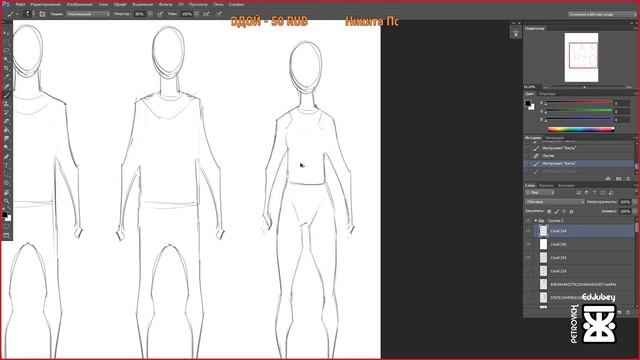This screenshot has width=640, height=360.
Task: Select the Hand tool
Action: tap(7, 192)
